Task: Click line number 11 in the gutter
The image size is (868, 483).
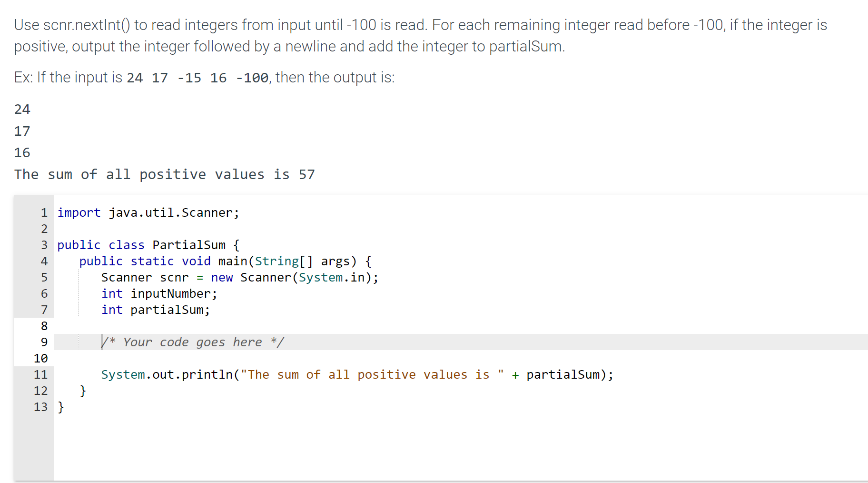Action: (41, 374)
